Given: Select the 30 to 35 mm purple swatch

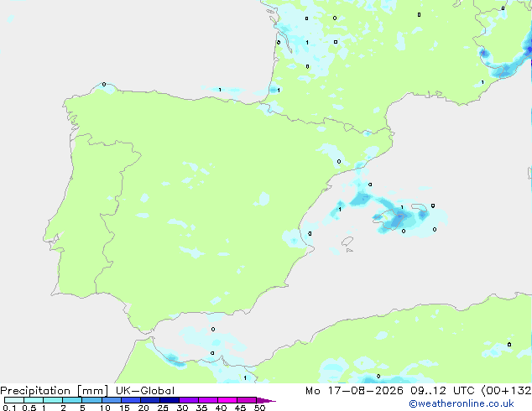Looking at the screenshot, I should (x=189, y=400).
